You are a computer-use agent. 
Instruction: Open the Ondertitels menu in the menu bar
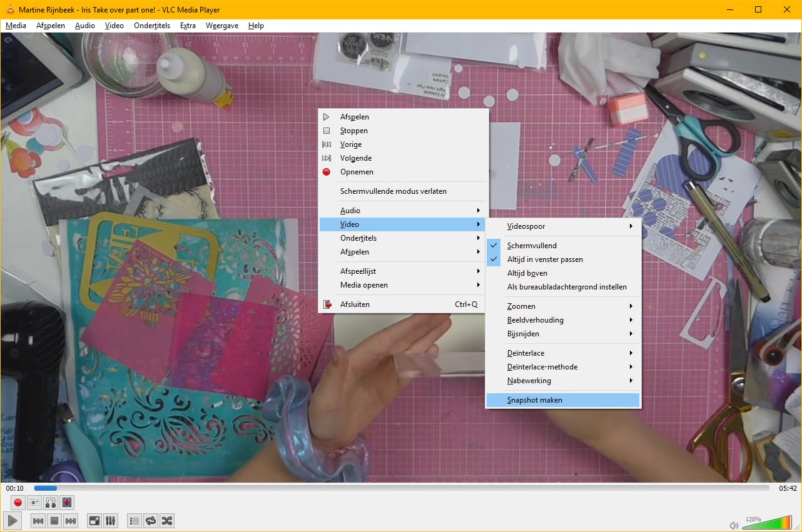tap(152, 26)
